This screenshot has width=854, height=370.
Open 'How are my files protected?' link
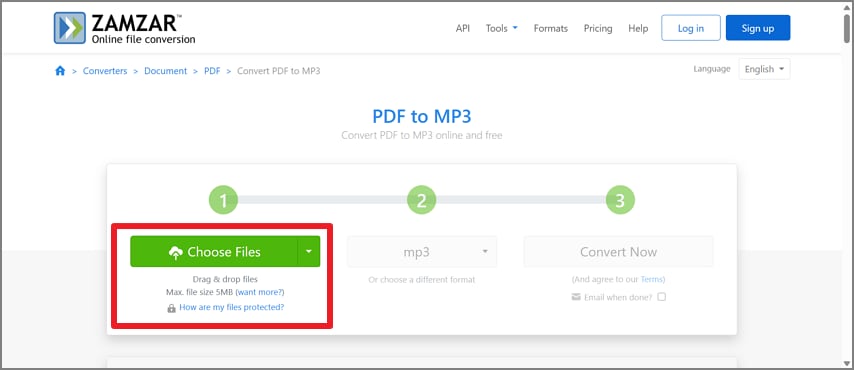pos(231,307)
